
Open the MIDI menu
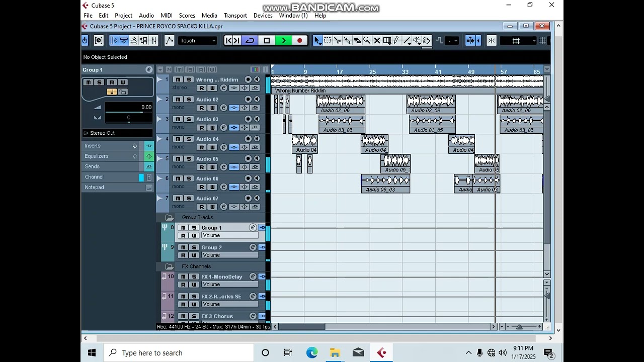click(167, 16)
